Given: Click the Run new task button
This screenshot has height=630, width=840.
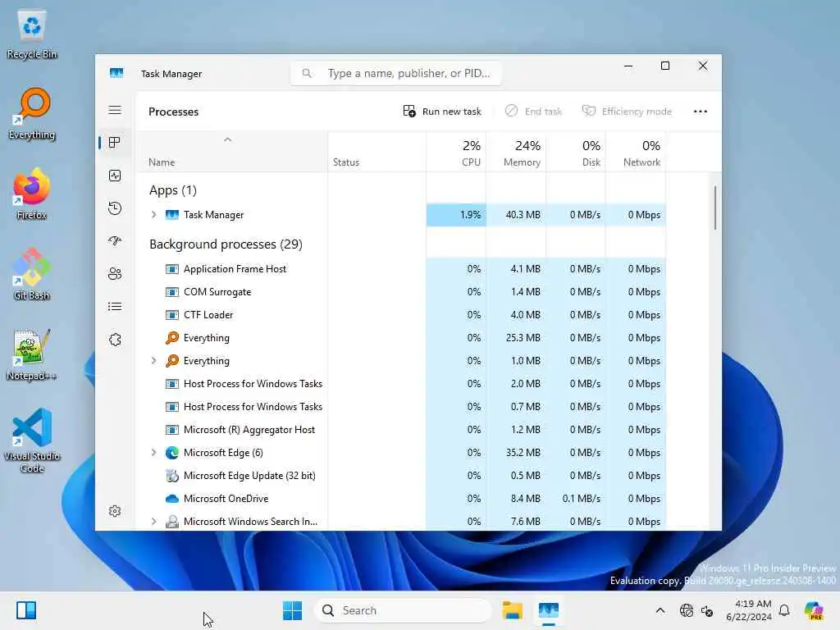Looking at the screenshot, I should 442,112.
